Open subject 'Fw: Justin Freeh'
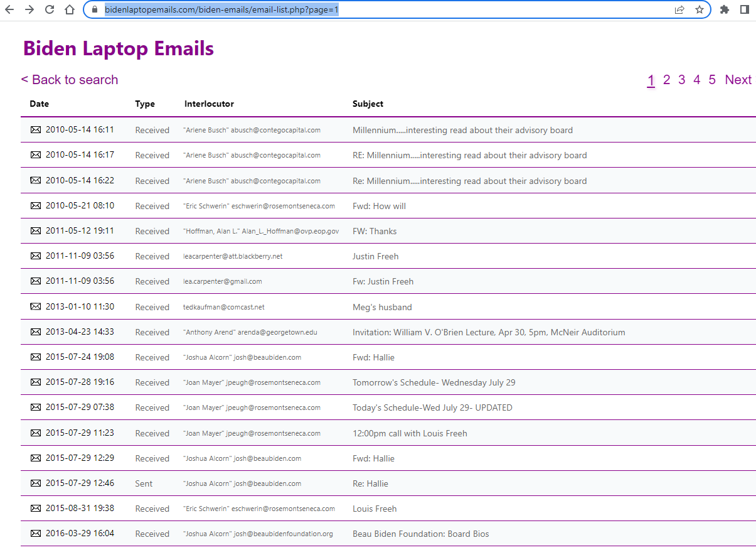Viewport: 756px width, 550px height. click(383, 281)
